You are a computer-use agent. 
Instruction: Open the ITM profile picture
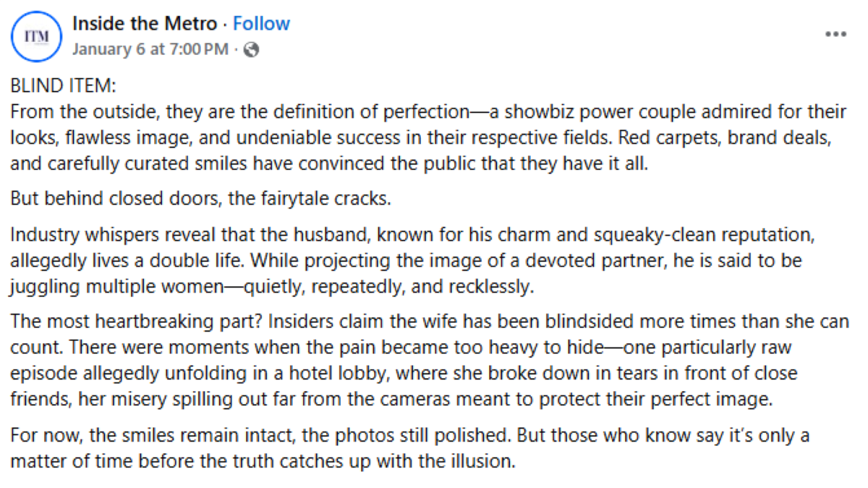35,36
